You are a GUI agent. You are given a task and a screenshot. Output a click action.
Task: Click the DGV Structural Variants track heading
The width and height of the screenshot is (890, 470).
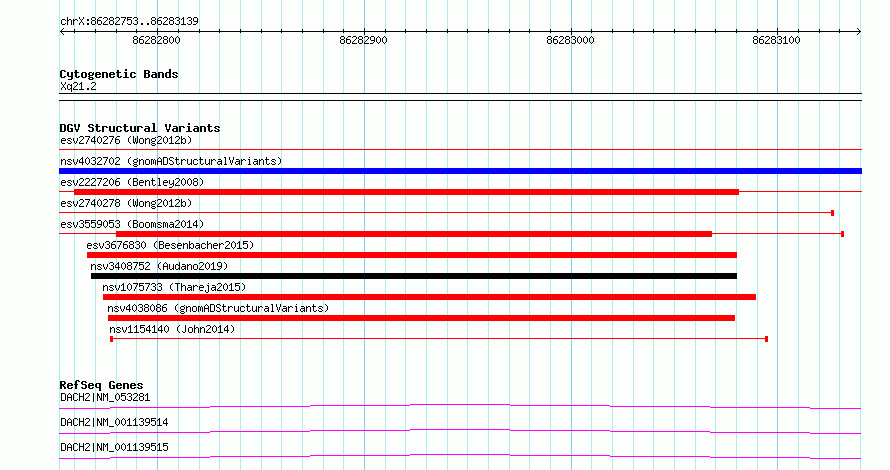point(140,128)
